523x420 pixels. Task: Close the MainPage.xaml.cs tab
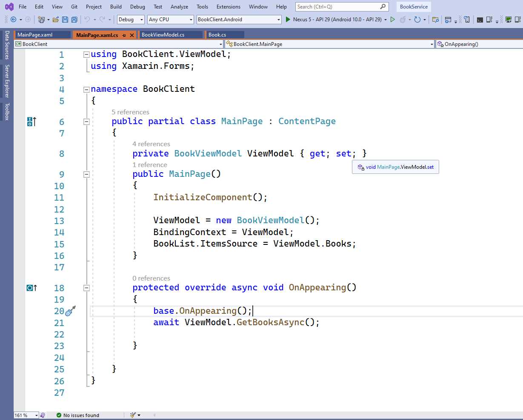[132, 35]
